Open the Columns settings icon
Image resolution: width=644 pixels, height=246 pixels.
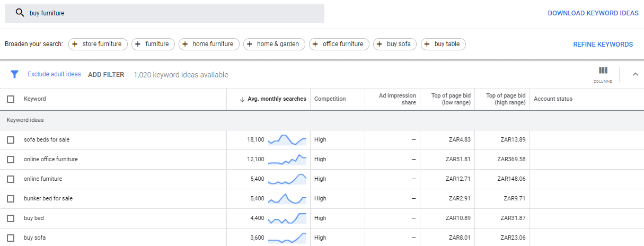coord(603,74)
